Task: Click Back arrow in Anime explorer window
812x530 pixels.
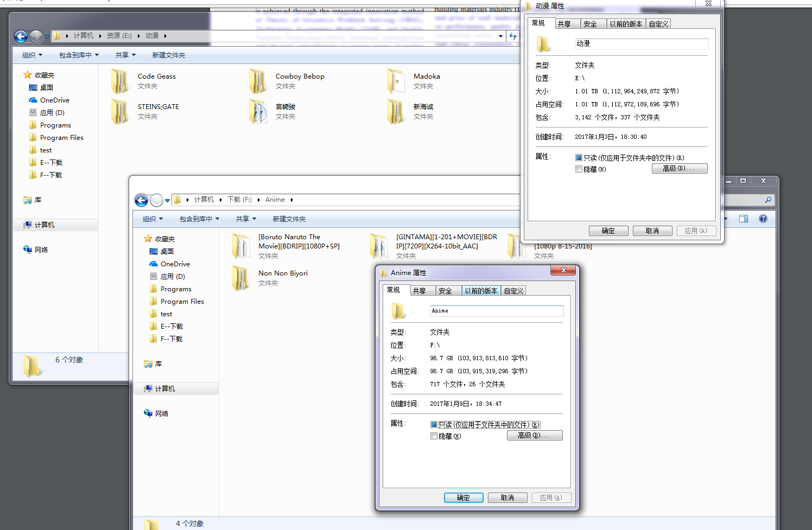Action: [x=141, y=200]
